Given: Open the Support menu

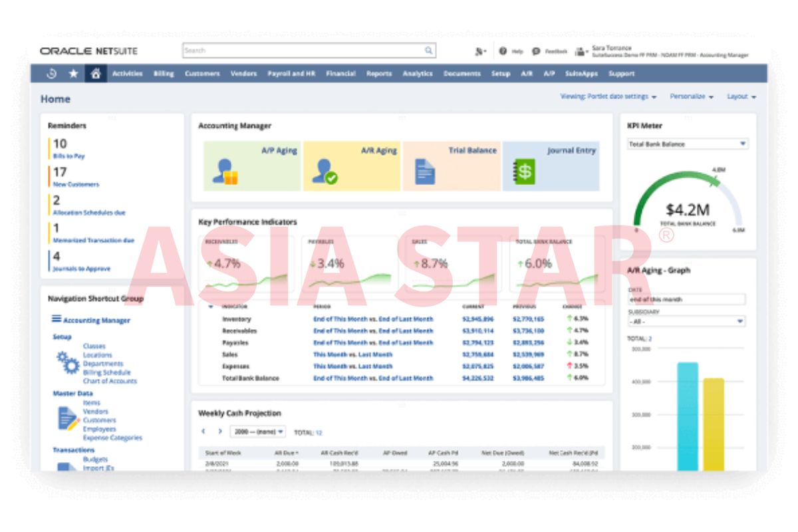Looking at the screenshot, I should pyautogui.click(x=621, y=74).
